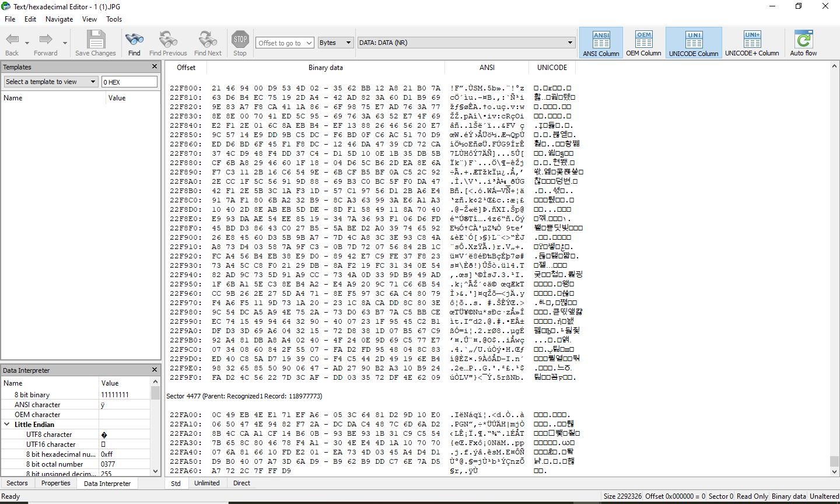The width and height of the screenshot is (840, 504).
Task: Click the Save Changes disk icon
Action: (96, 39)
